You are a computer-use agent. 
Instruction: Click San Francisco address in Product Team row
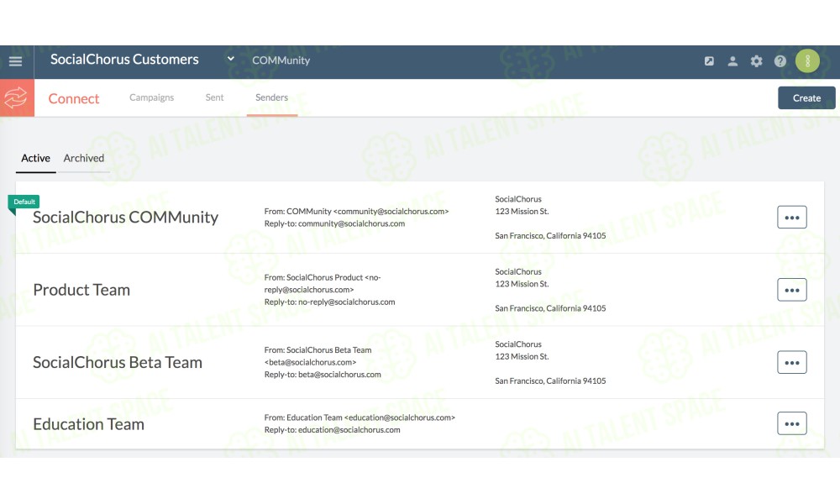tap(550, 308)
